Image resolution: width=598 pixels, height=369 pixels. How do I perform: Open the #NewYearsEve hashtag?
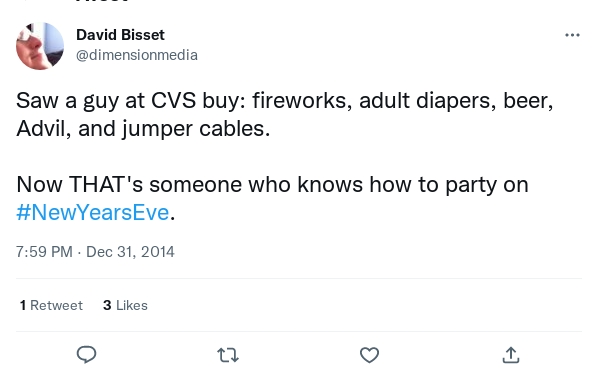(x=93, y=212)
